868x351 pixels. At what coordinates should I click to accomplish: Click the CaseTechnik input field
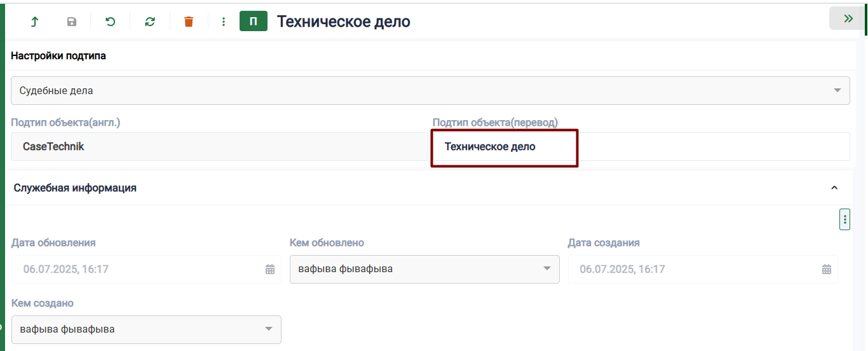[216, 147]
